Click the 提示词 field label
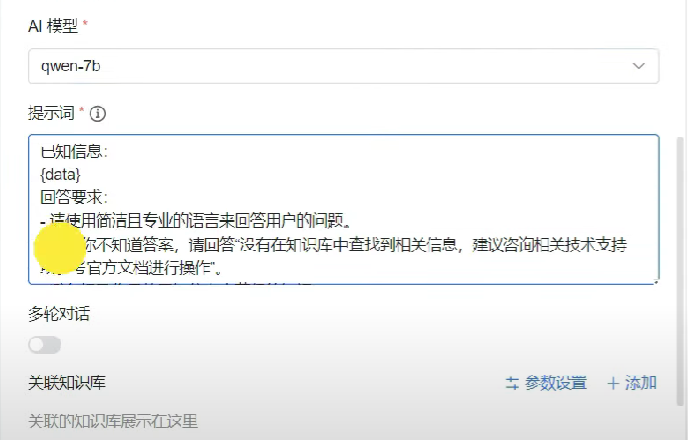The image size is (688, 440). (x=51, y=114)
